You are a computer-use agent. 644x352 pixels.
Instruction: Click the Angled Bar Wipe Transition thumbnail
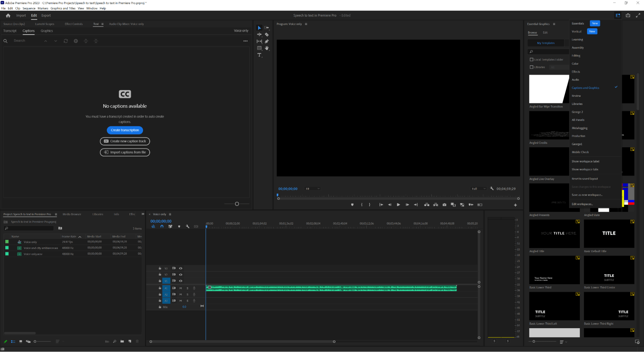click(x=549, y=89)
